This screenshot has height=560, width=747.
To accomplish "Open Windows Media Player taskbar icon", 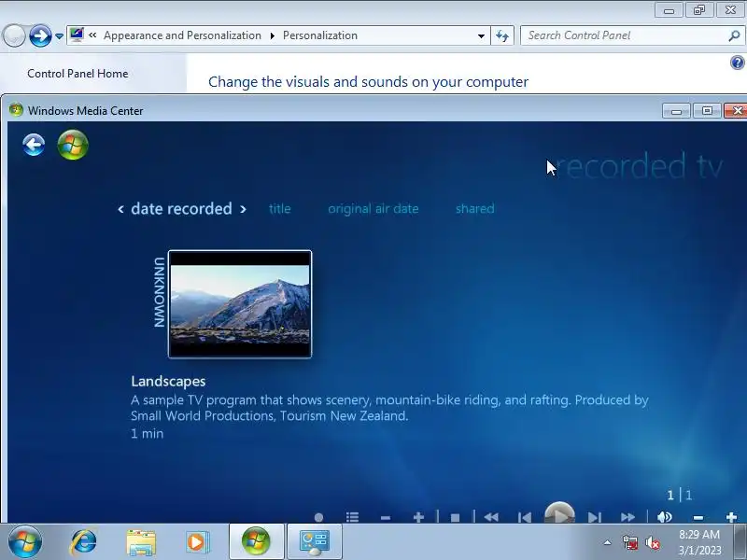I will pos(197,542).
